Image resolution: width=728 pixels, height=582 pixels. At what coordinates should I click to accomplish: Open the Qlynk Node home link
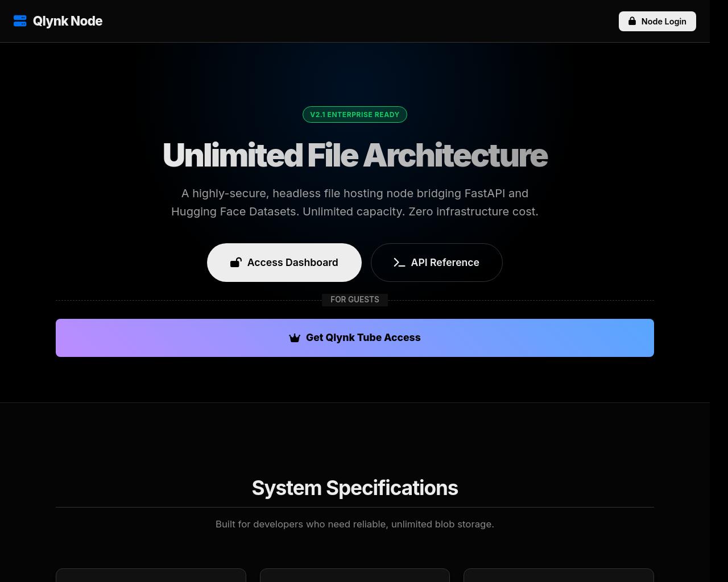click(x=58, y=21)
